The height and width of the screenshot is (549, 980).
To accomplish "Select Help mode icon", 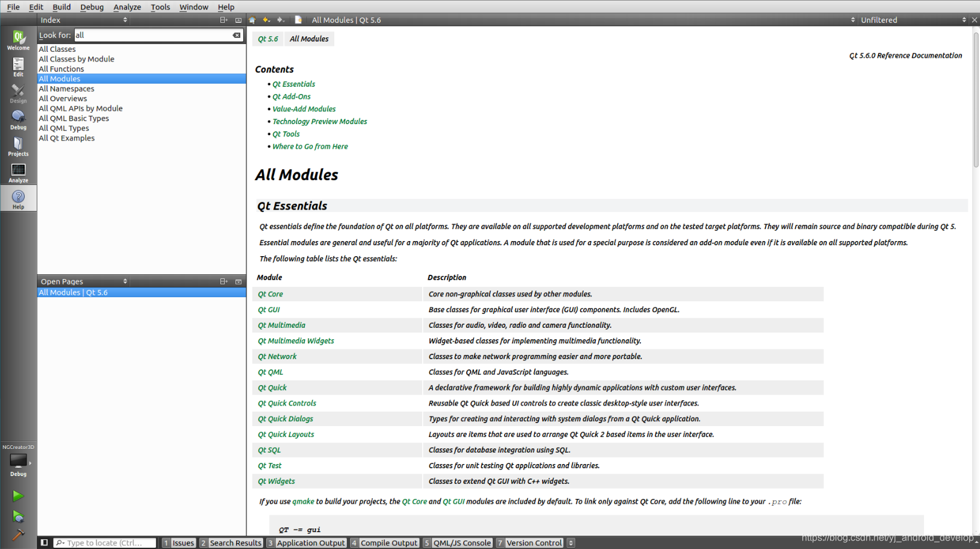I will coord(18,199).
